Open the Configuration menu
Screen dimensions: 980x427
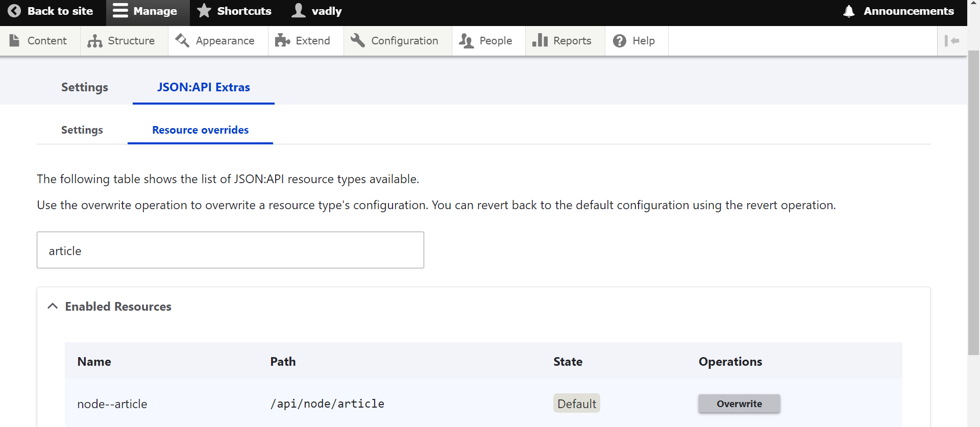[x=395, y=41]
